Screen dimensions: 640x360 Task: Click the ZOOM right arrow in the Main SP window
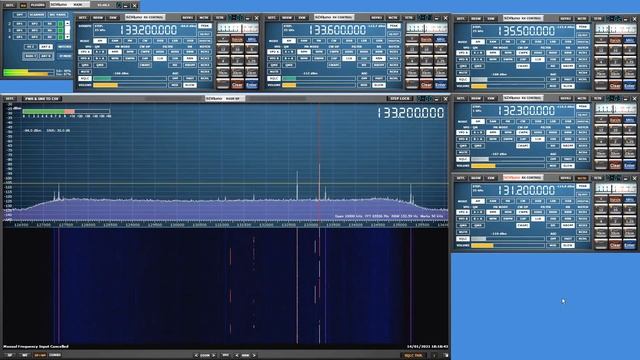click(213, 356)
